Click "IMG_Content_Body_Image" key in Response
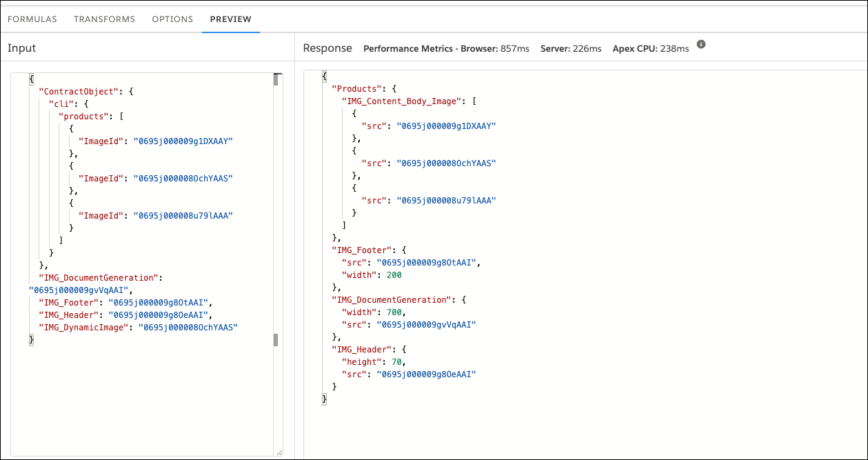The image size is (868, 460). (x=401, y=101)
